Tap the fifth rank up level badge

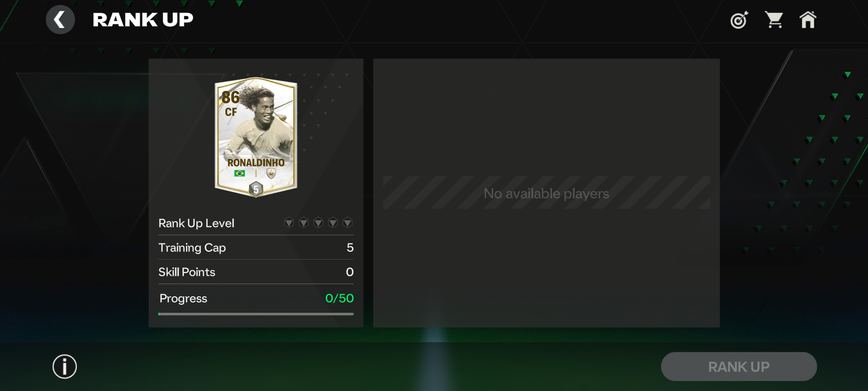[x=348, y=223]
